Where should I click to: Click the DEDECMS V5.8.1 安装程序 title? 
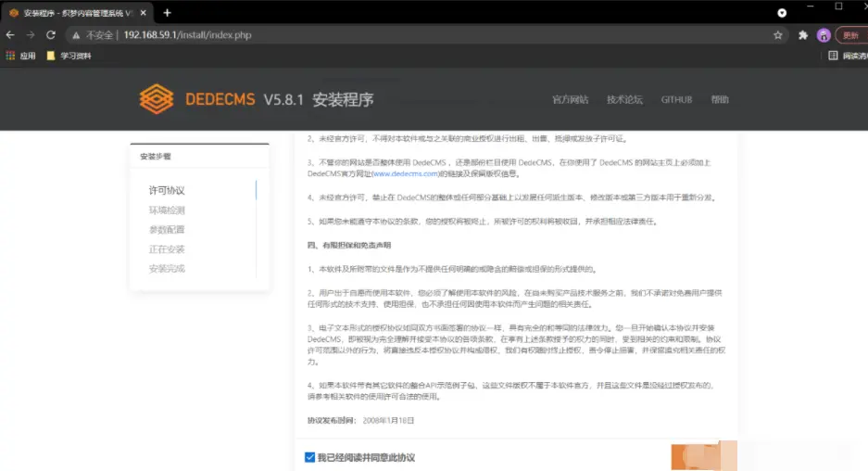pyautogui.click(x=280, y=100)
